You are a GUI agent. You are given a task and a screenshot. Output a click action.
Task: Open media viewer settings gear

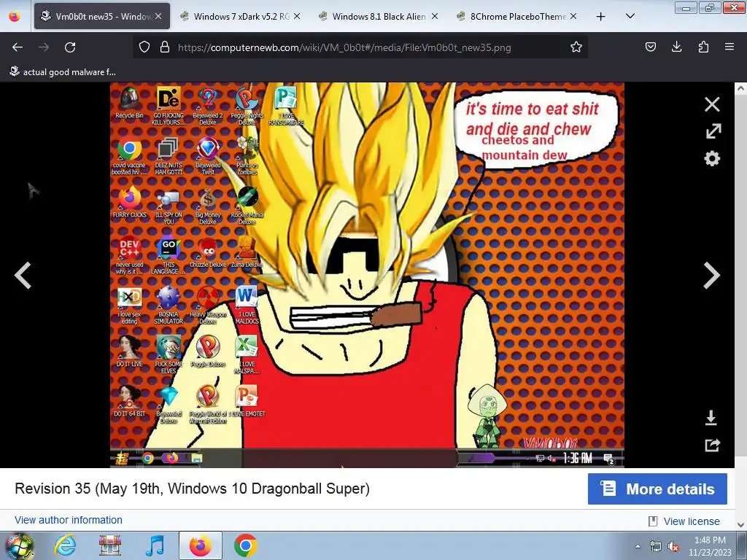click(x=712, y=158)
